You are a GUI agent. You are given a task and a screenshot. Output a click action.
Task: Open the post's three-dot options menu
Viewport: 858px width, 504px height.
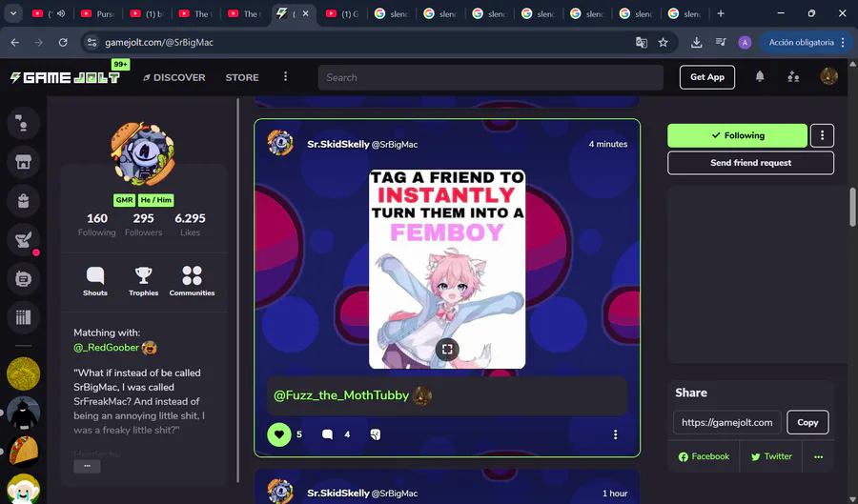coord(615,434)
